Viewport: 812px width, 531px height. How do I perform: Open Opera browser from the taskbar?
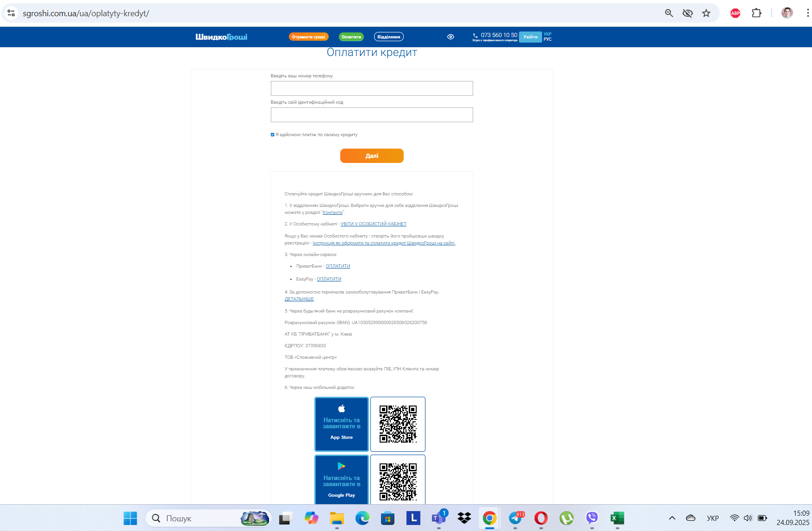coord(541,518)
